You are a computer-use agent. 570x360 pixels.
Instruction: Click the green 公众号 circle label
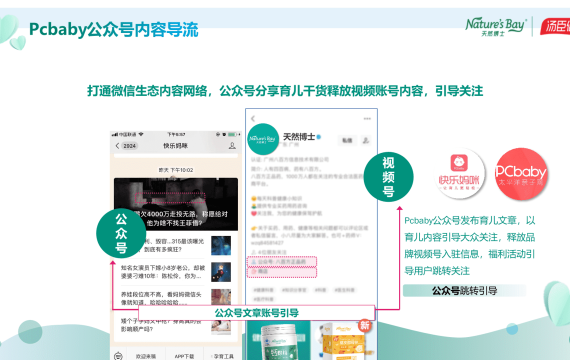click(x=121, y=233)
